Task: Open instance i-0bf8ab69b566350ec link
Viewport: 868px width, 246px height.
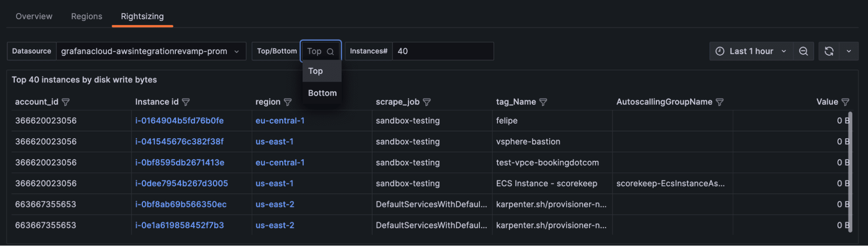Action: pos(181,204)
